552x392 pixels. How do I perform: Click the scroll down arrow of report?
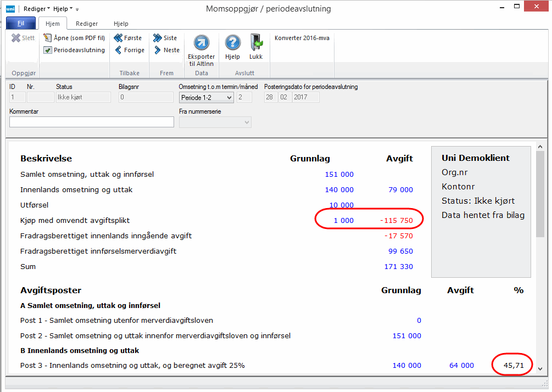pos(540,369)
